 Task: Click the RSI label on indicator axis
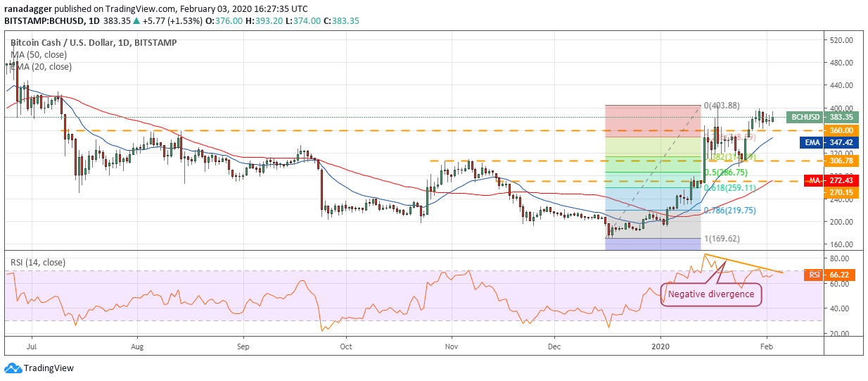pyautogui.click(x=815, y=275)
